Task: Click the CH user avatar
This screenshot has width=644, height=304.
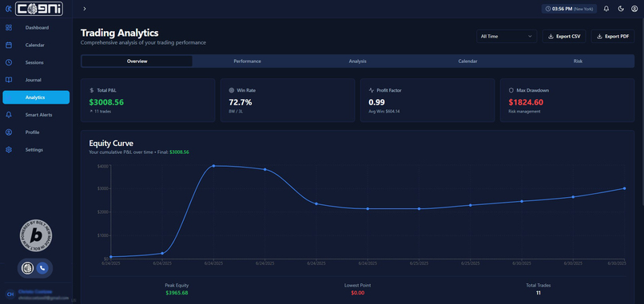Action: click(x=10, y=294)
